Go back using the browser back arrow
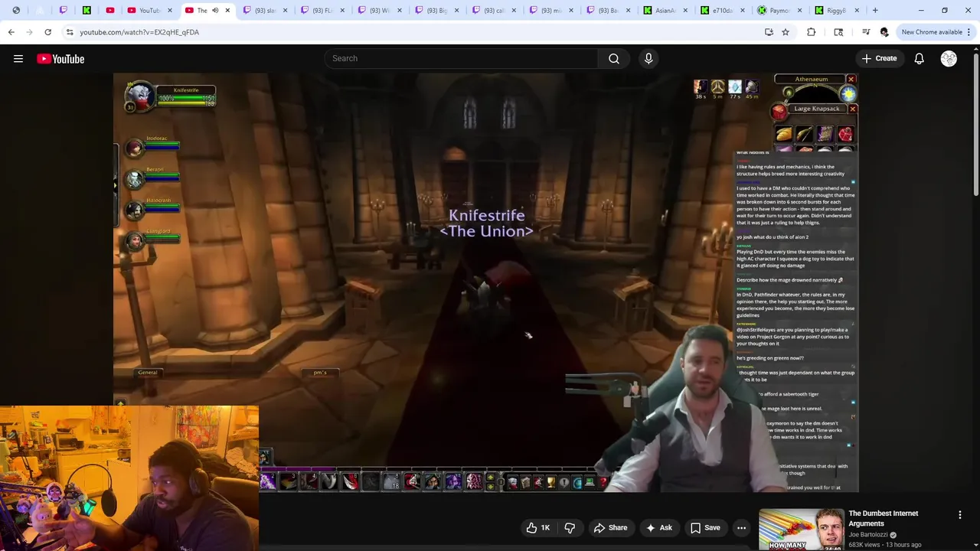The width and height of the screenshot is (980, 551). tap(11, 32)
